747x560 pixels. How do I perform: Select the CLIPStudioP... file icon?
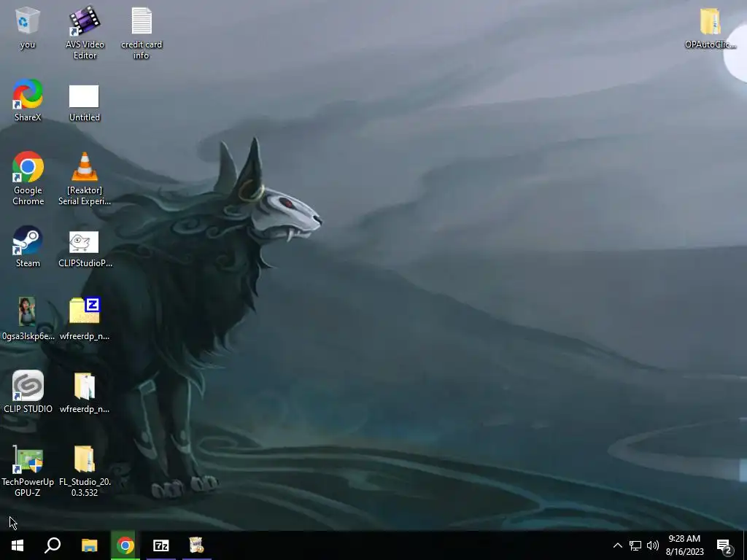[85, 249]
